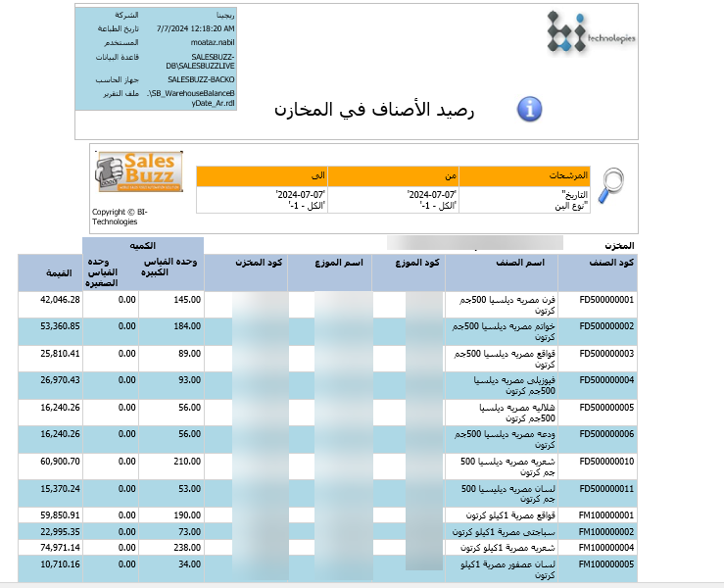Click the value 74,971.14 cell
This screenshot has height=588, width=724.
tap(50, 547)
